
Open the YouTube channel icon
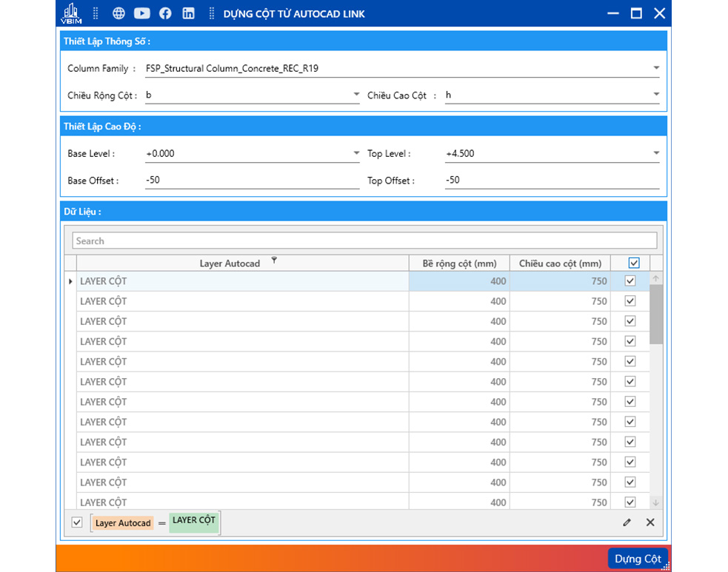(141, 13)
